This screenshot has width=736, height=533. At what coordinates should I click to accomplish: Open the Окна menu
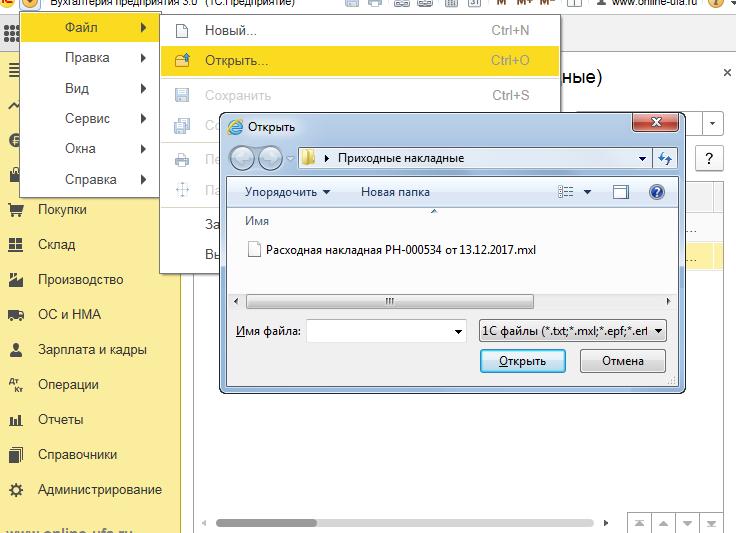90,149
